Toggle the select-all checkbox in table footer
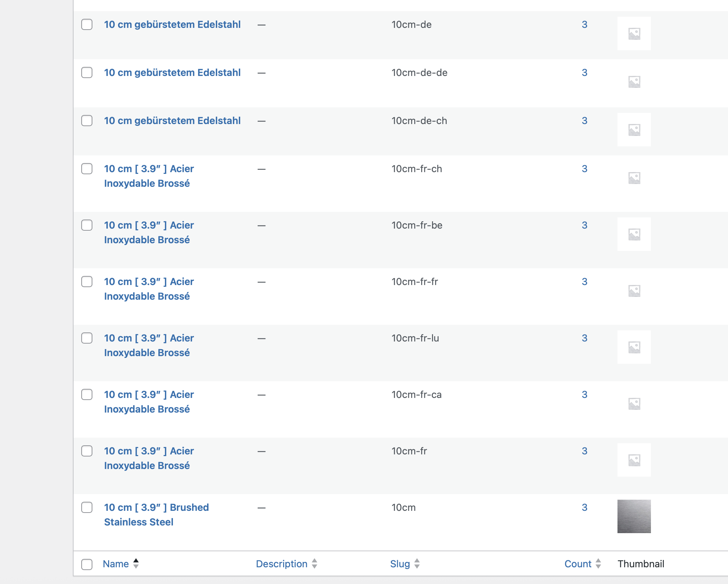 click(x=87, y=564)
